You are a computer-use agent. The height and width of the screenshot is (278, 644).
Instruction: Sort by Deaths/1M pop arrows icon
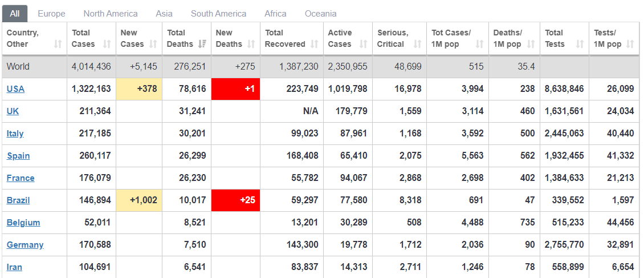point(531,44)
